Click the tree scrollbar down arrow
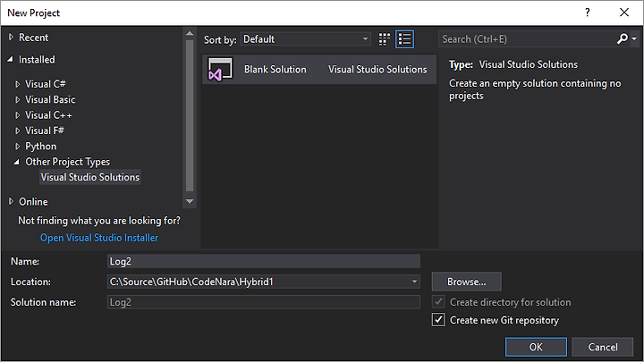Viewport: 644px width, 362px height. 190,201
